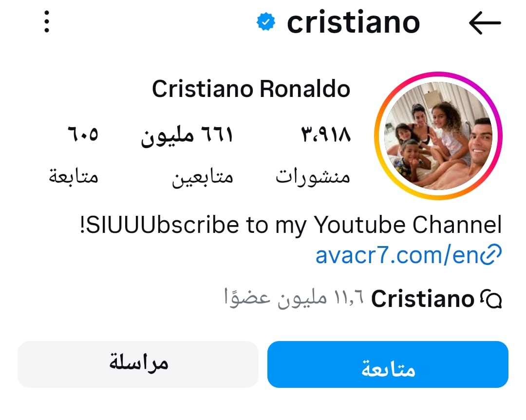View the story from the profile picture
This screenshot has width=526, height=420.
point(438,135)
